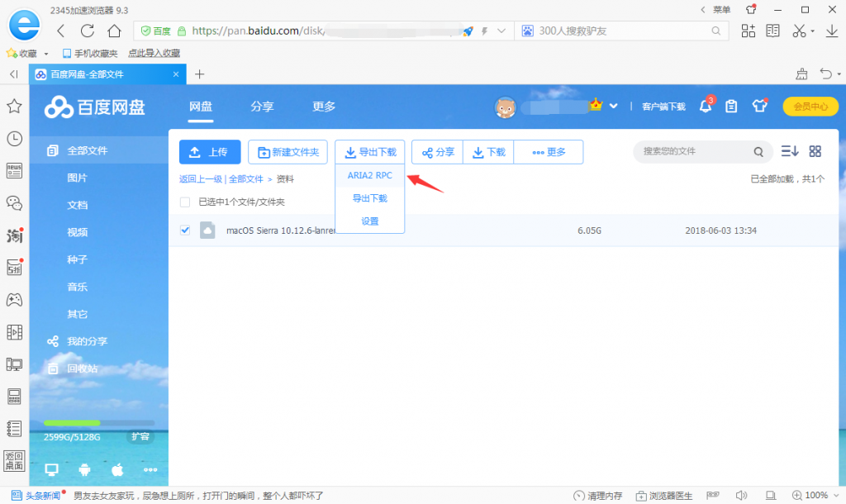The width and height of the screenshot is (846, 504).
Task: Open new browser tab plus button
Action: point(200,74)
